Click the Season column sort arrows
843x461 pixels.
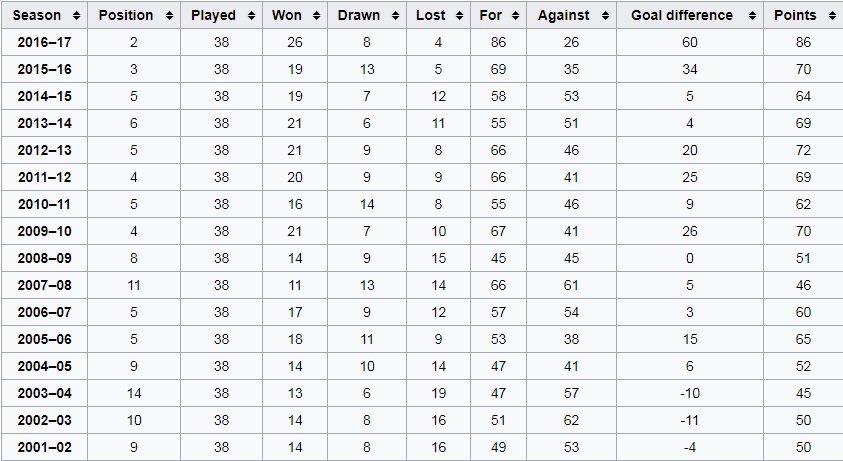pyautogui.click(x=74, y=16)
